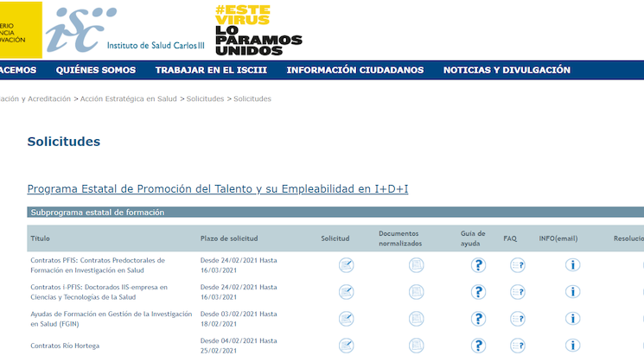The image size is (644, 362).
Task: Open the Información Ciudadanos menu
Action: pos(355,70)
